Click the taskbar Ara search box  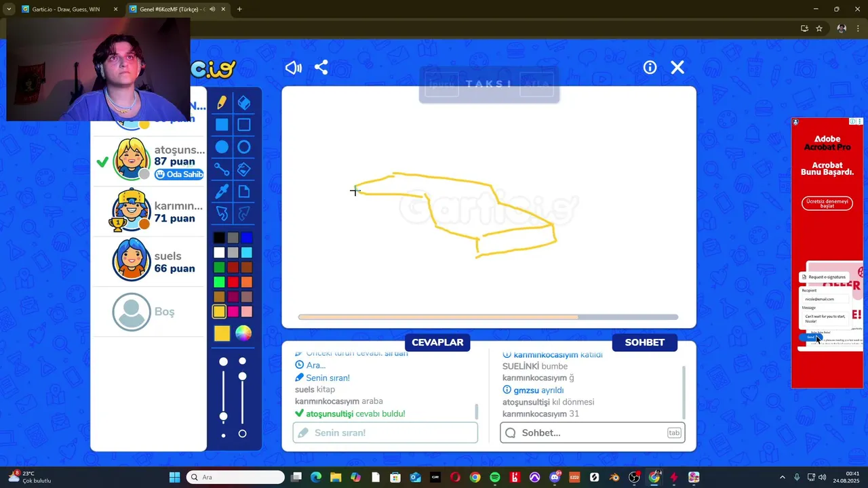point(235,477)
